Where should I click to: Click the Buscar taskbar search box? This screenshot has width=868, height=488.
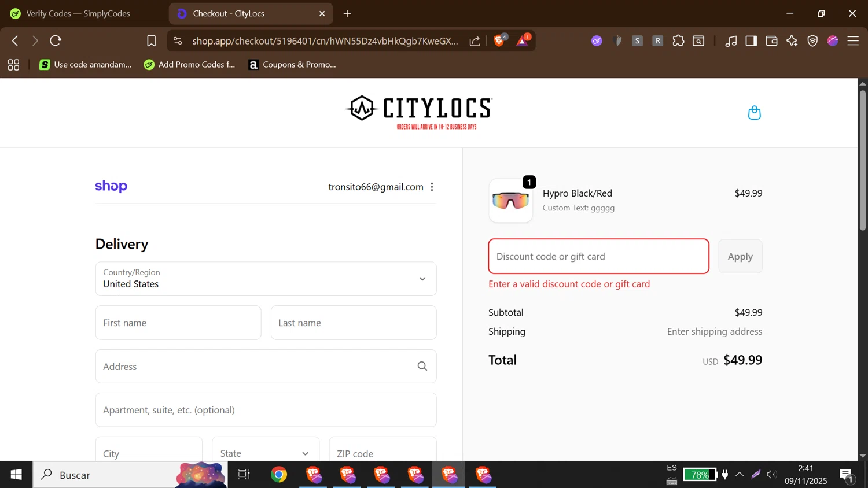(x=130, y=475)
